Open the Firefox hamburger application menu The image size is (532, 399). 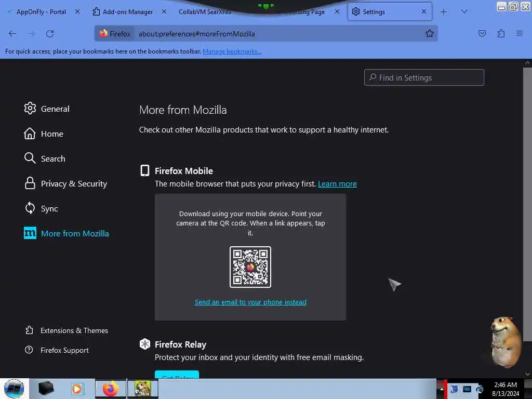[520, 33]
